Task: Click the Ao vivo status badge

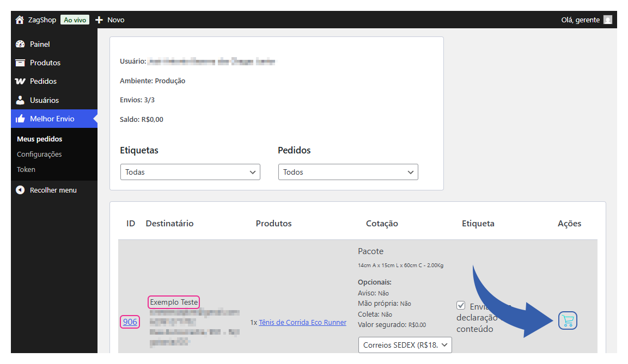Action: (x=75, y=20)
